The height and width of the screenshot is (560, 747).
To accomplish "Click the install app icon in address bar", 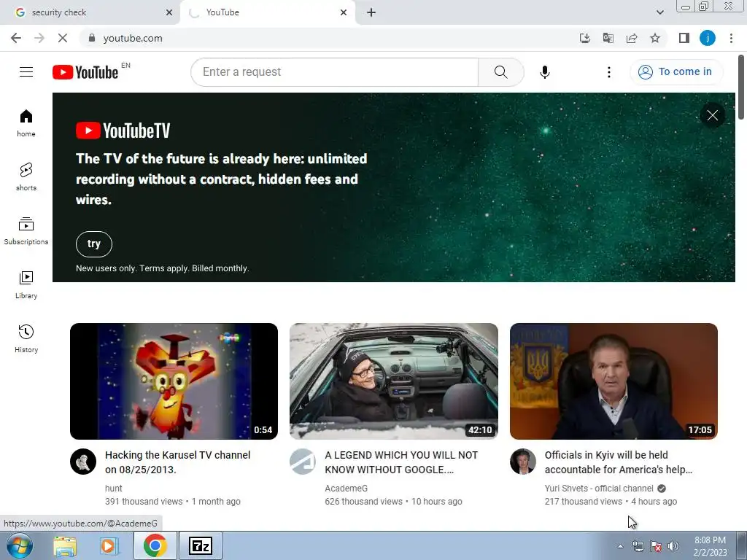I will [x=585, y=38].
